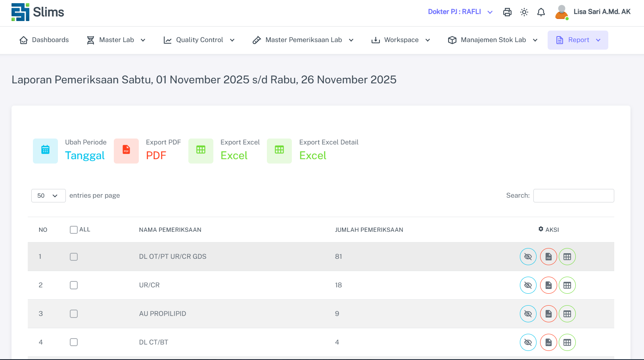Screen dimensions: 644x360
Task: Export Excel for the DL CT/BT row
Action: [567, 343]
